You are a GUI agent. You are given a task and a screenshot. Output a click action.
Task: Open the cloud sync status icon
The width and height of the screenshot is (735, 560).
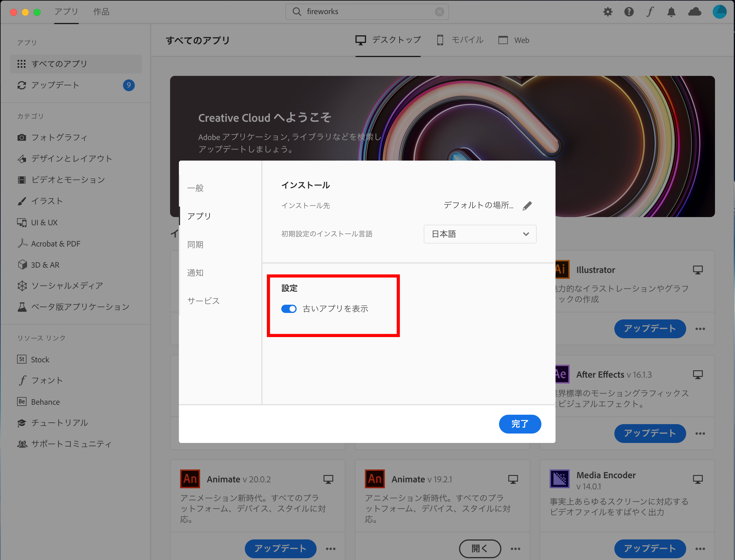pyautogui.click(x=695, y=12)
